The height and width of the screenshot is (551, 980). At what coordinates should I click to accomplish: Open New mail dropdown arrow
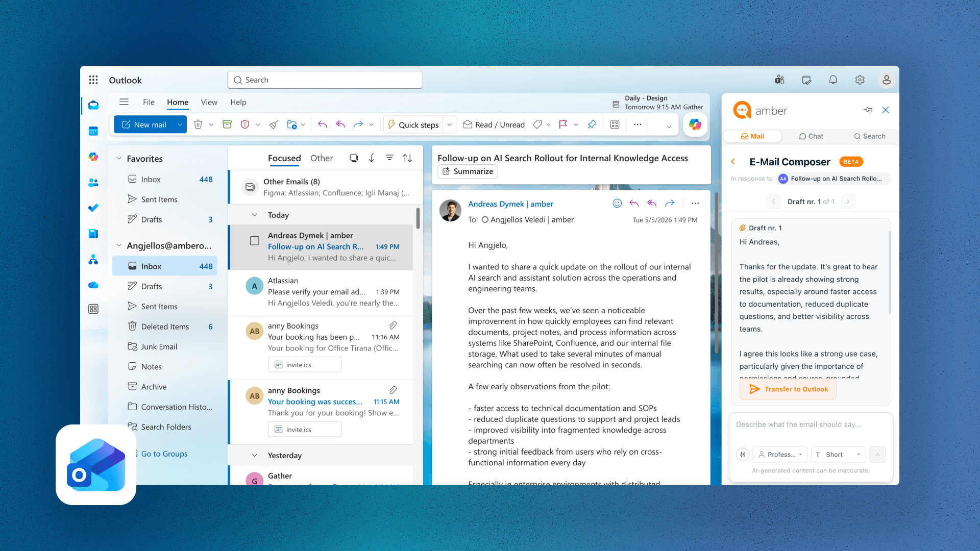(180, 124)
